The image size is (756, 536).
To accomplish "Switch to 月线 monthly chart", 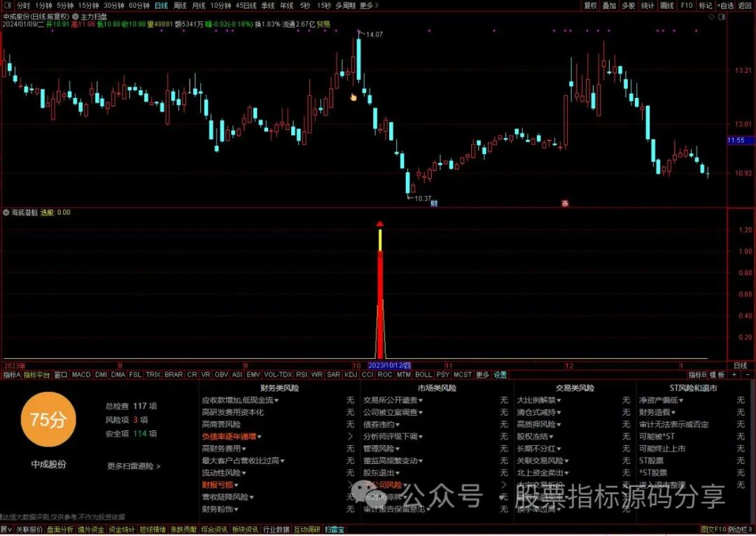I will tap(199, 6).
